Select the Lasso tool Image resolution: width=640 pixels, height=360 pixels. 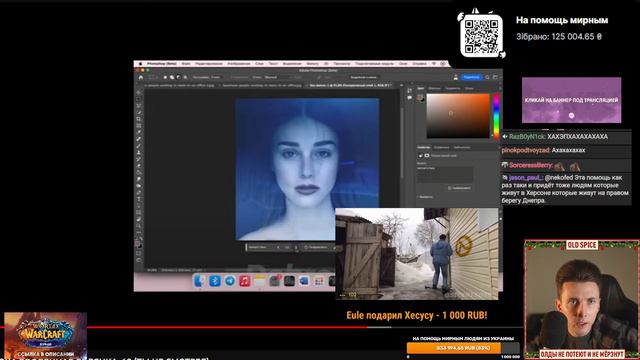point(138,106)
